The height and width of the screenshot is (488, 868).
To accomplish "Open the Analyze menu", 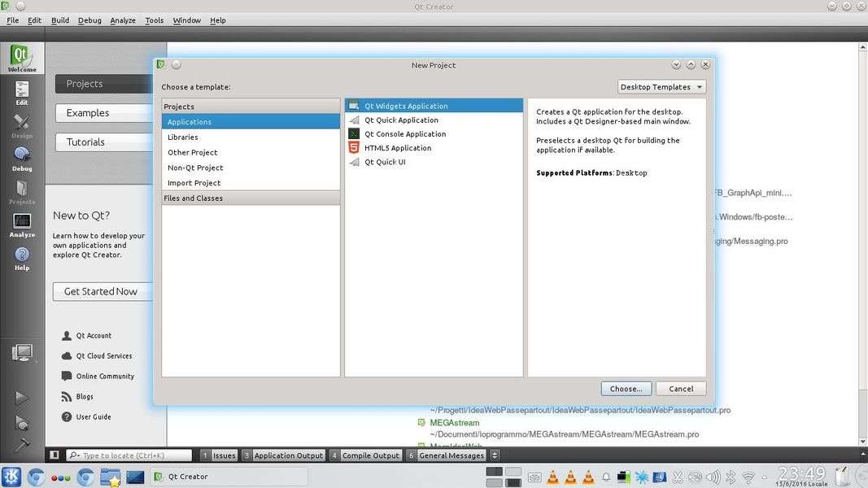I will [123, 20].
